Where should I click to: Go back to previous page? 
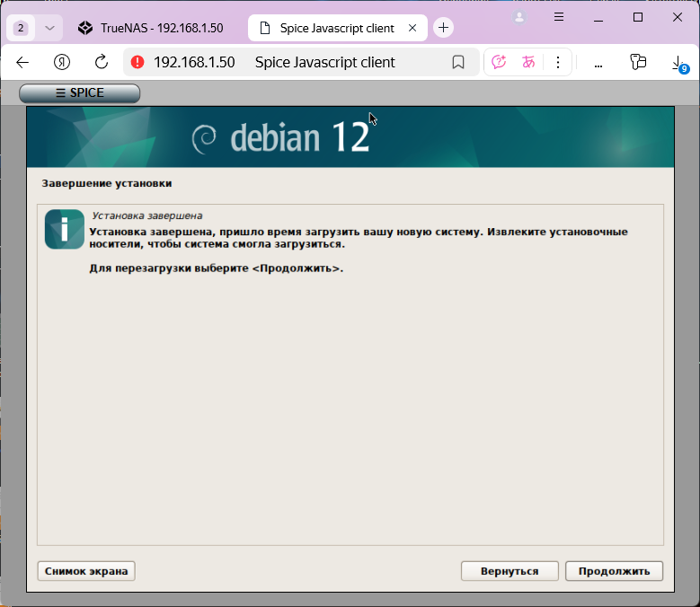22,62
